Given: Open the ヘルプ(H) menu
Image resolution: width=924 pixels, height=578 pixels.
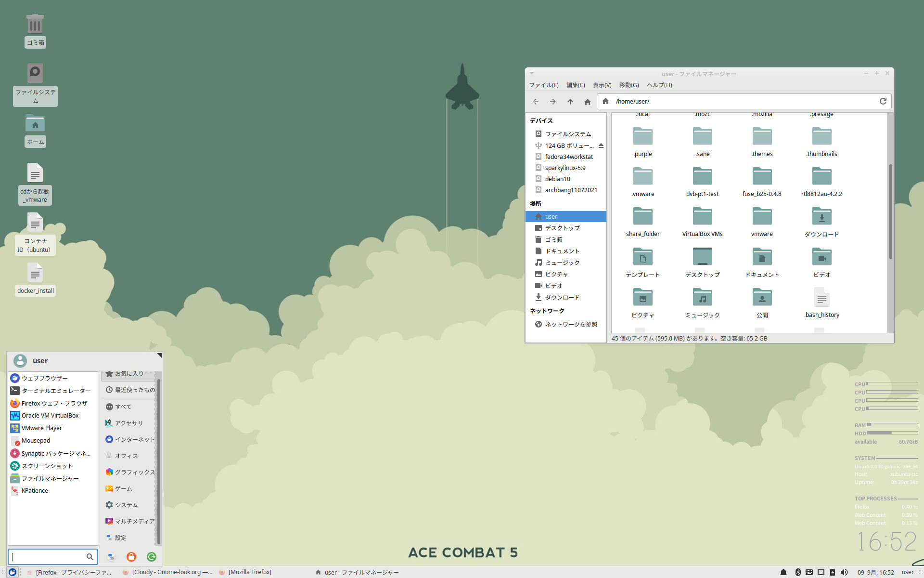Looking at the screenshot, I should pos(659,85).
